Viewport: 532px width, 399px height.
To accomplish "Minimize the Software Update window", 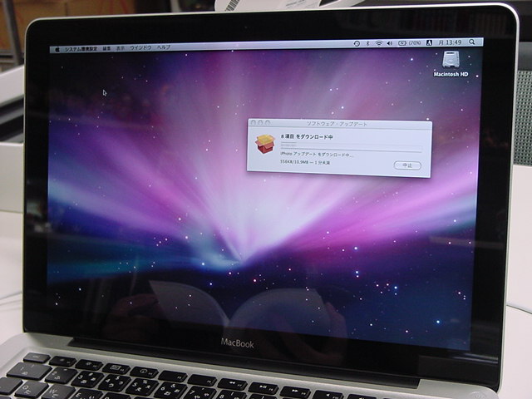I will click(x=260, y=122).
